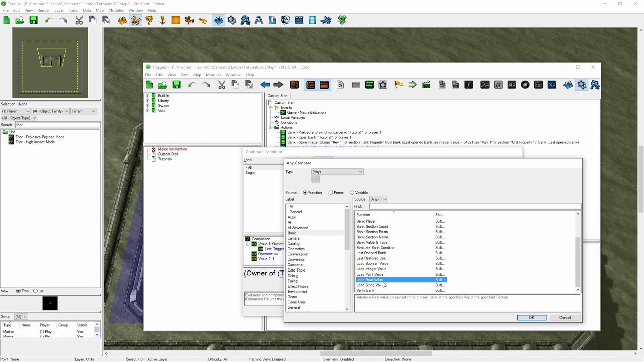
Task: Open the Tools menu in Terrain window
Action: click(73, 10)
